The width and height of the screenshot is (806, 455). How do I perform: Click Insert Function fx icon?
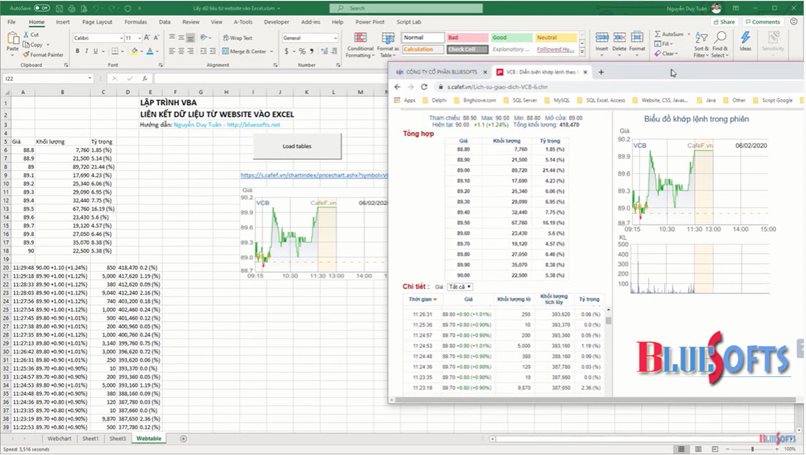coord(145,79)
